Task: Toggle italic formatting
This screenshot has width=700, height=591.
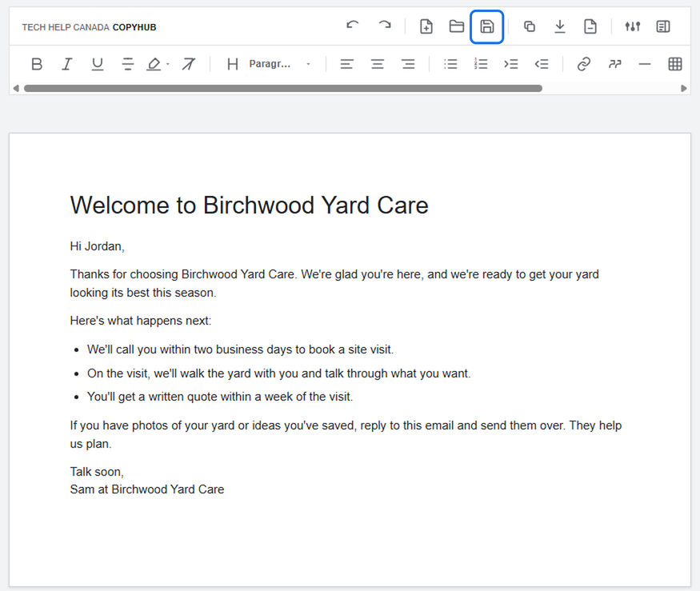Action: [x=66, y=64]
